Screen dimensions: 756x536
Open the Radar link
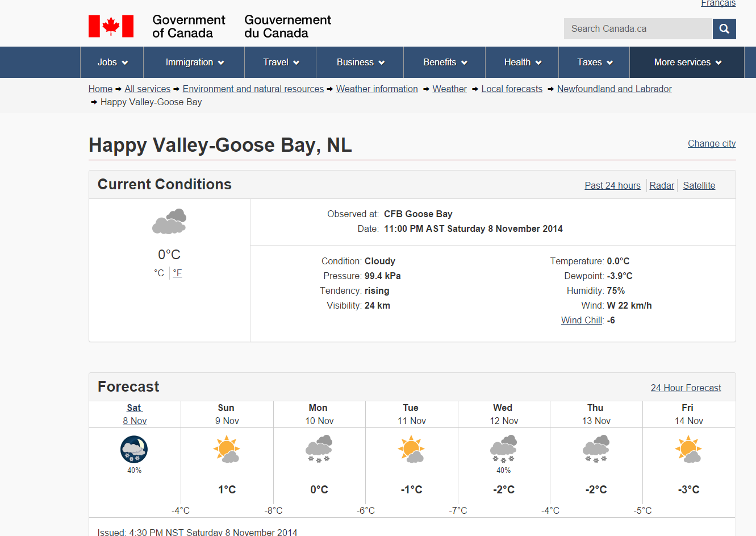point(662,186)
